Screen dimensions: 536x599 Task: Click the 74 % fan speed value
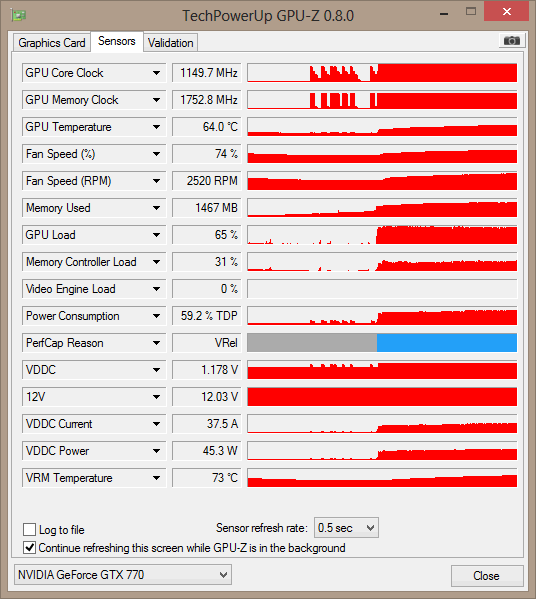(207, 154)
